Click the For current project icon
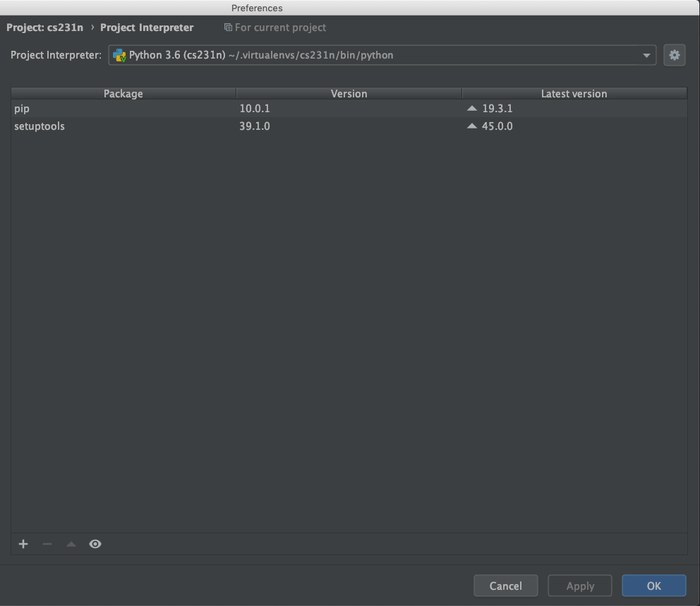 pos(228,28)
